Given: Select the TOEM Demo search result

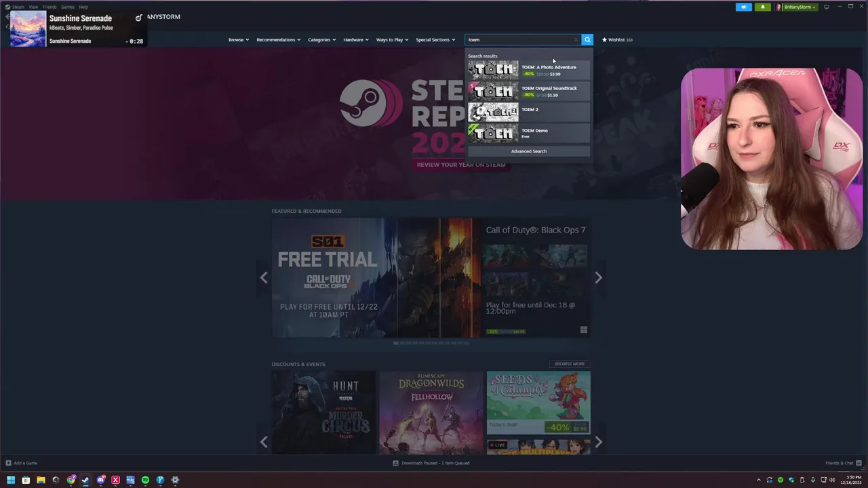Looking at the screenshot, I should (528, 133).
